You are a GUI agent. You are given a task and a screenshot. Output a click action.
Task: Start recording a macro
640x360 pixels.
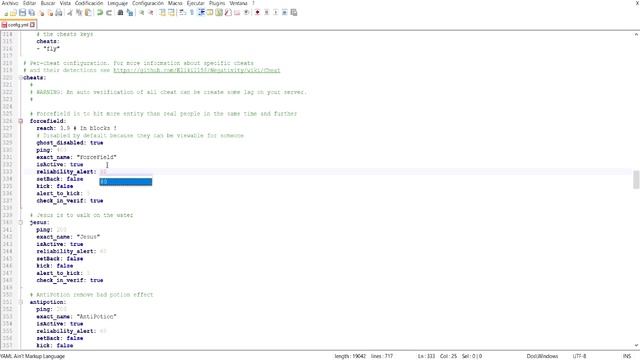coord(257,13)
